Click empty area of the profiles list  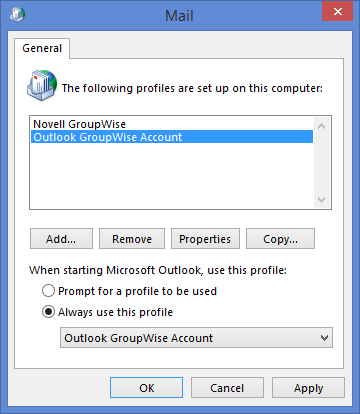(172, 175)
